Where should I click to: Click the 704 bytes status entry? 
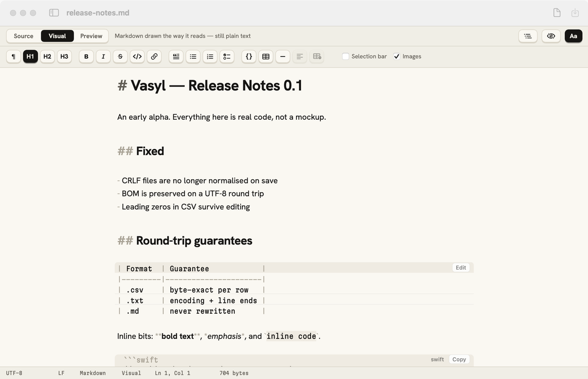(234, 373)
